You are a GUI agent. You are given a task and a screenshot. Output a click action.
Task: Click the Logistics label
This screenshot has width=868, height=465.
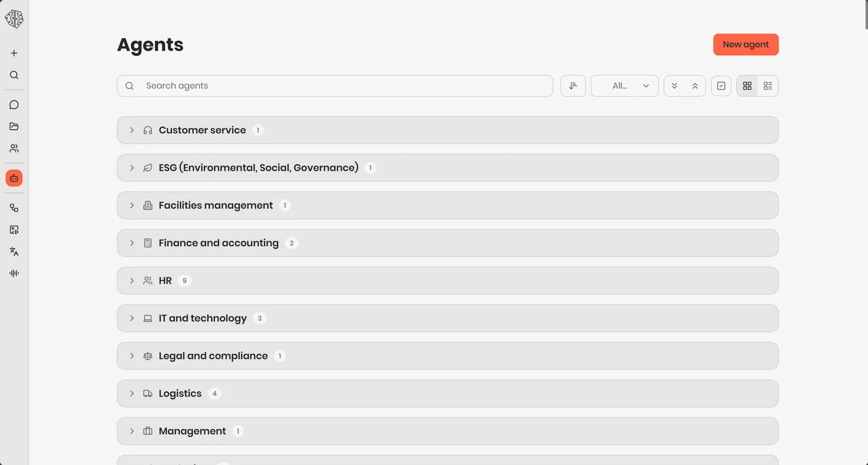click(x=180, y=393)
